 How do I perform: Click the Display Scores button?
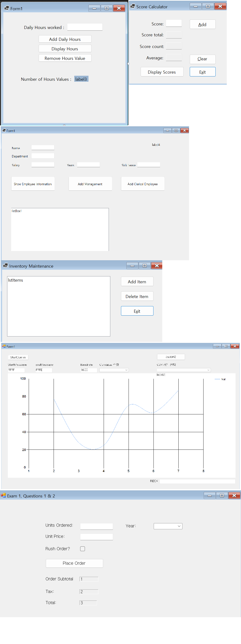pyautogui.click(x=162, y=72)
